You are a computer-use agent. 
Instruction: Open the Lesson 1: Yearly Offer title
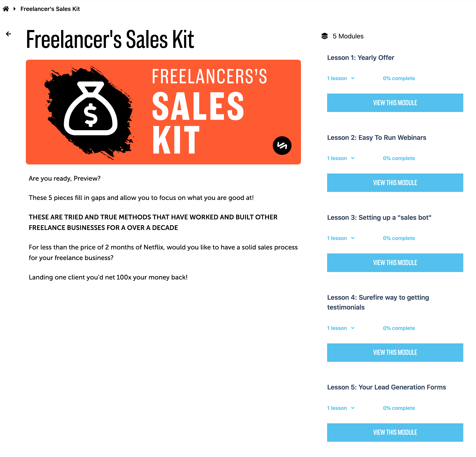[x=360, y=58]
